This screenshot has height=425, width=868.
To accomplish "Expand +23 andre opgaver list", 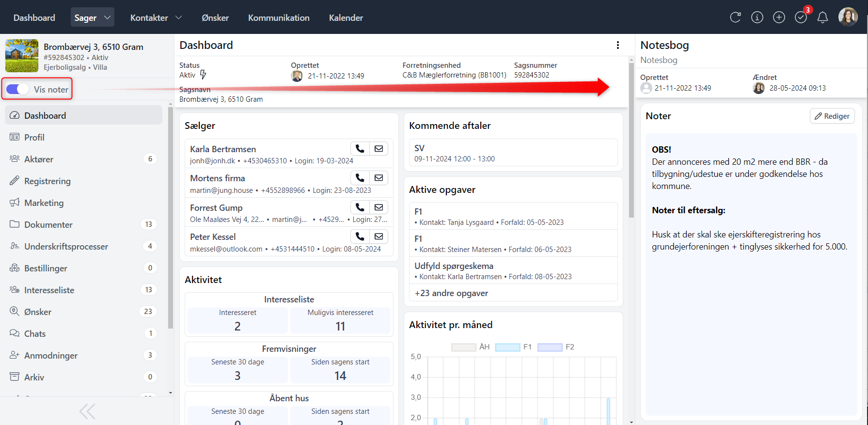I will tap(451, 293).
